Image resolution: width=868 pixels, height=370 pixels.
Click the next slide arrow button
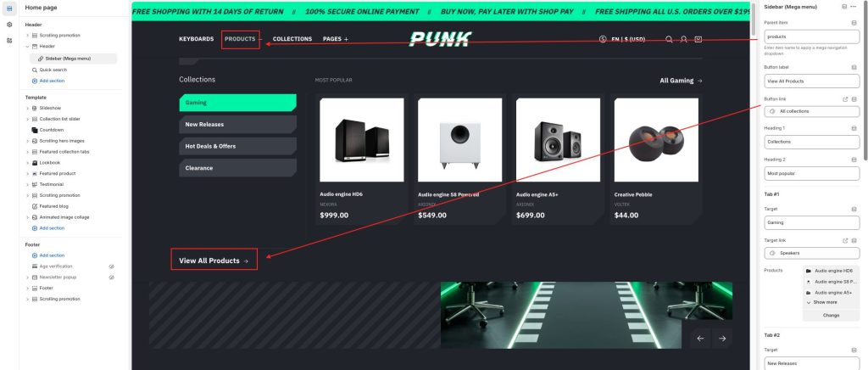point(722,338)
